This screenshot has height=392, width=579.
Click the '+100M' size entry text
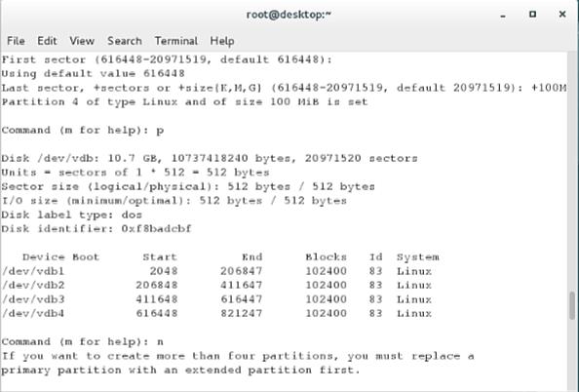click(x=549, y=88)
